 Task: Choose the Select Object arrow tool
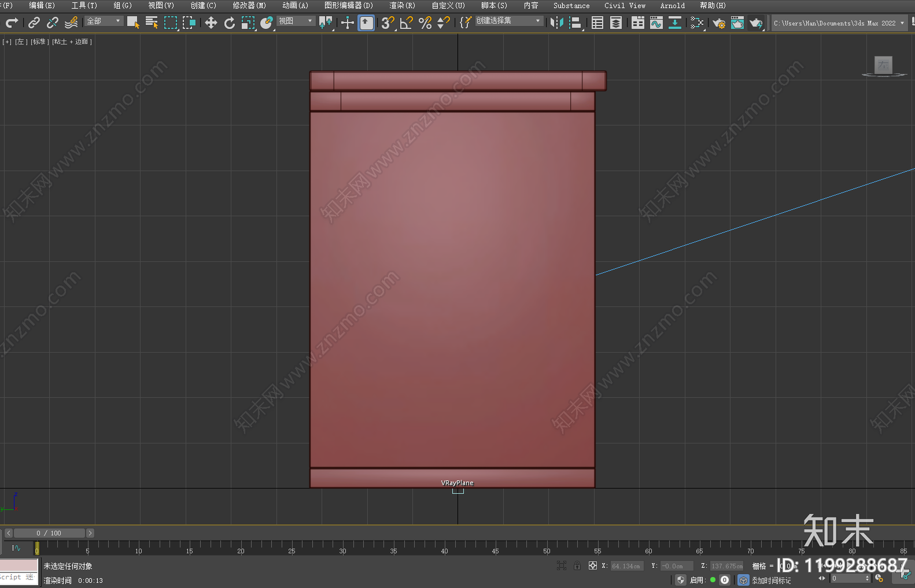(x=133, y=23)
